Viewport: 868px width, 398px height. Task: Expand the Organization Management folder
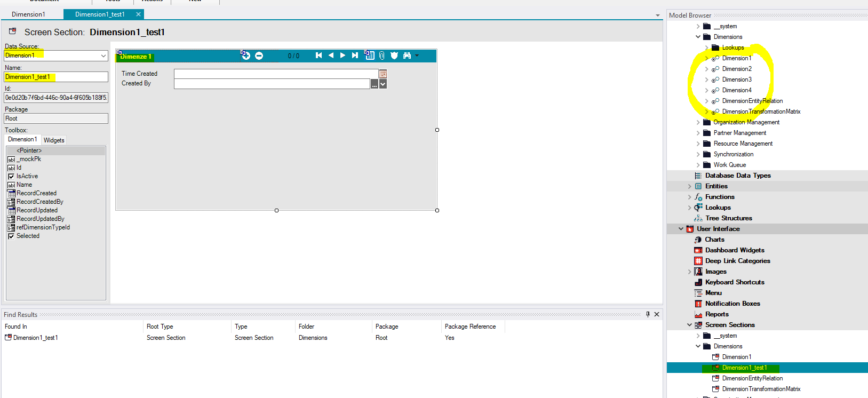[x=698, y=122]
